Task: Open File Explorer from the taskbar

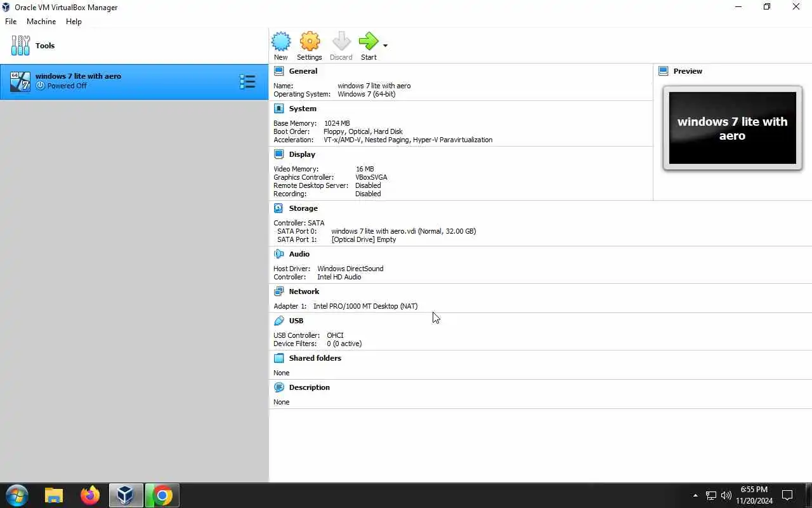Action: pyautogui.click(x=54, y=495)
